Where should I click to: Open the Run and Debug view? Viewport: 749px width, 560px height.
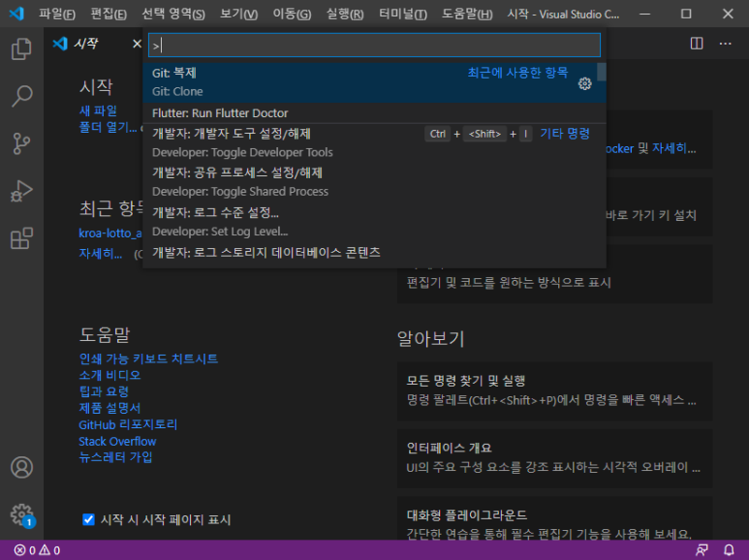(x=21, y=191)
